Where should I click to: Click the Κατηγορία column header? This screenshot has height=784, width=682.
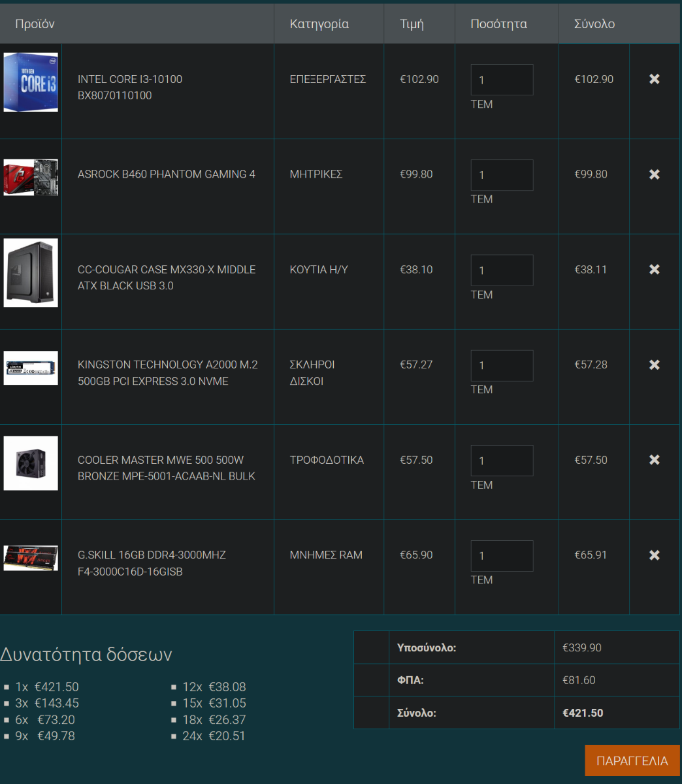coord(319,24)
